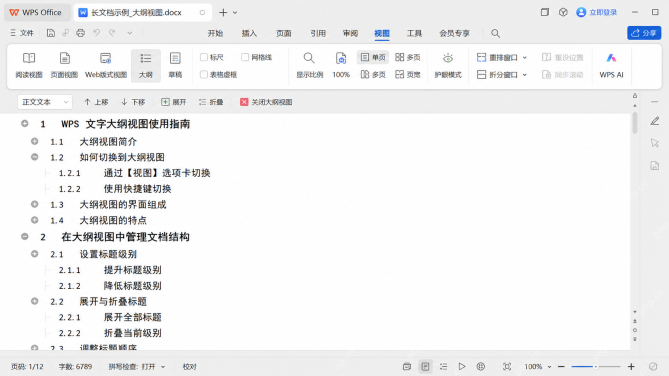Click the Share (分享) button
Viewport: 669px width, 376px height.
point(644,33)
